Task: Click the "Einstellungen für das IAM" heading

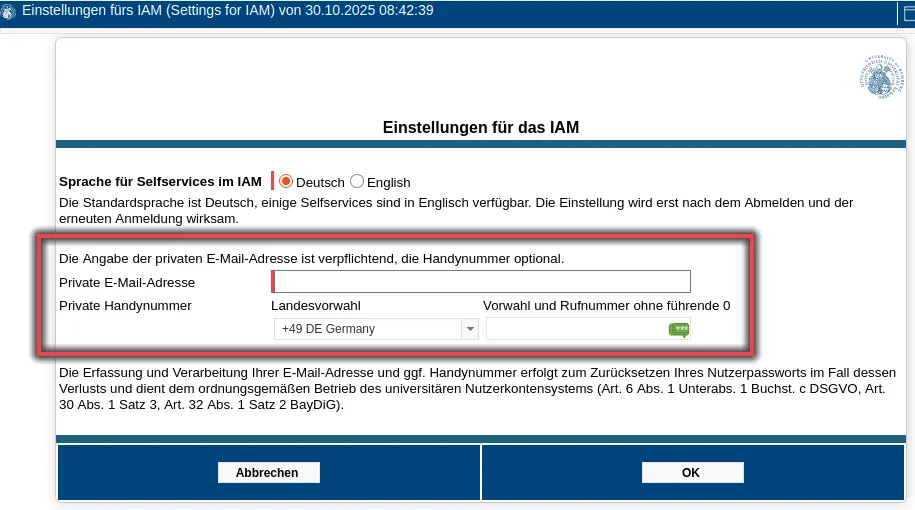Action: pyautogui.click(x=481, y=128)
